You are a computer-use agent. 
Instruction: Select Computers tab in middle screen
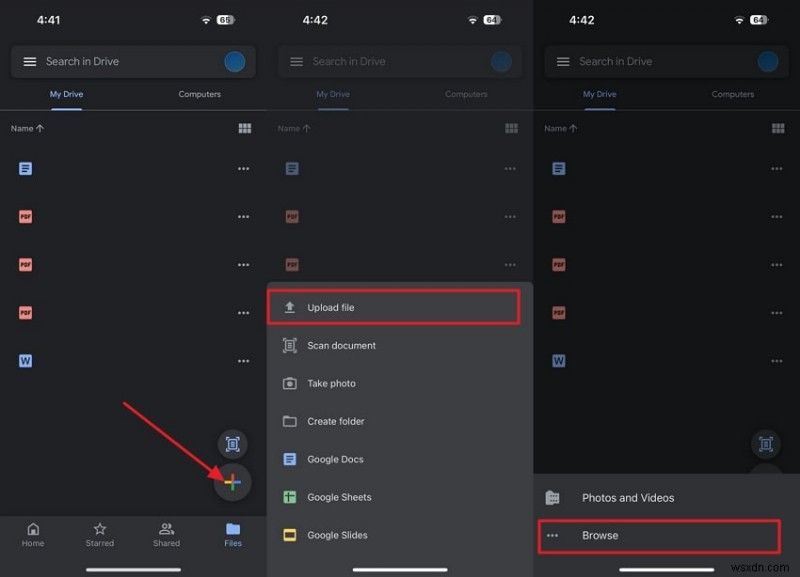coord(466,94)
